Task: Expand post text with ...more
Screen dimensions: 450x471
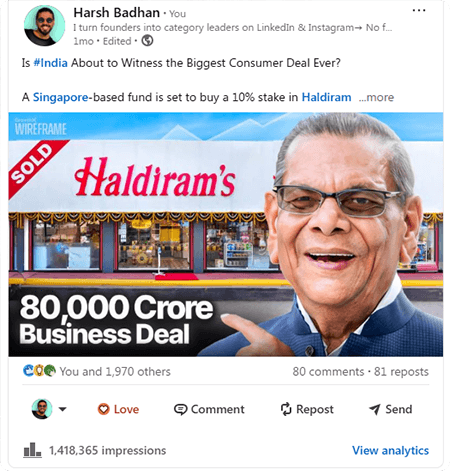Action: (x=376, y=97)
